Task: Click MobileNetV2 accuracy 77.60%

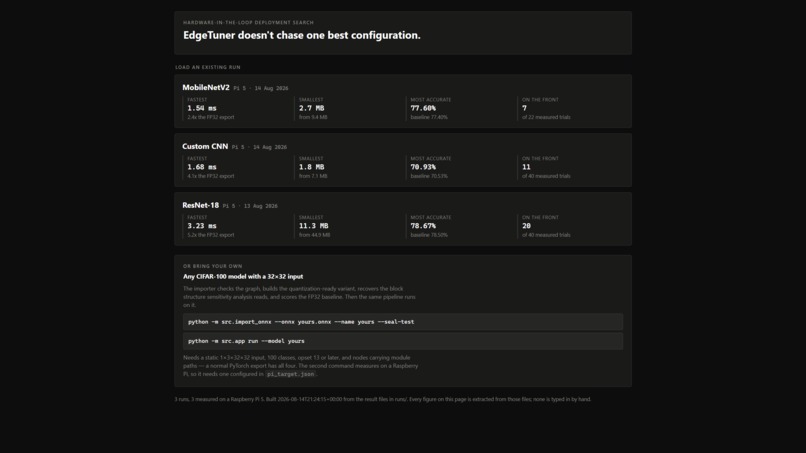Action: pyautogui.click(x=423, y=108)
